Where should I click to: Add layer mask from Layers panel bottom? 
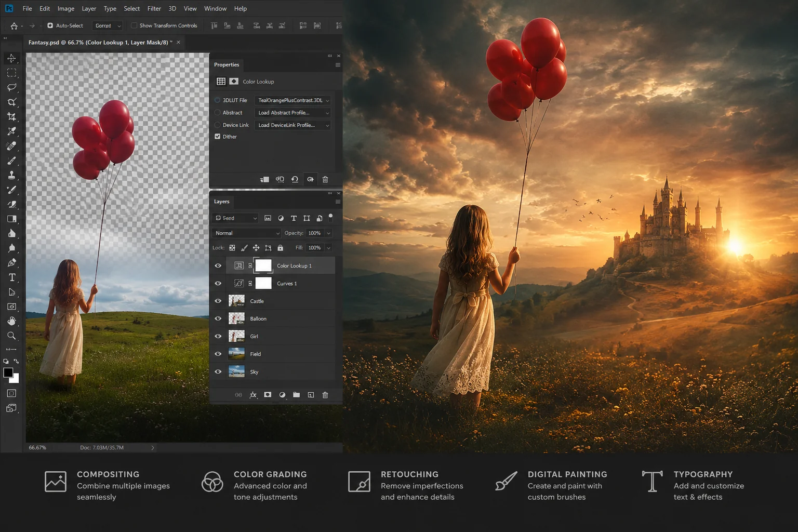click(268, 395)
